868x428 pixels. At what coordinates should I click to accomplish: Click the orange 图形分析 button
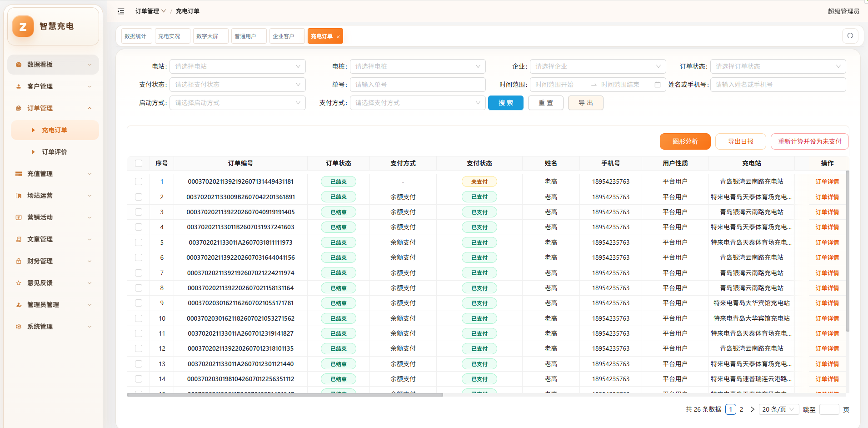coord(685,141)
